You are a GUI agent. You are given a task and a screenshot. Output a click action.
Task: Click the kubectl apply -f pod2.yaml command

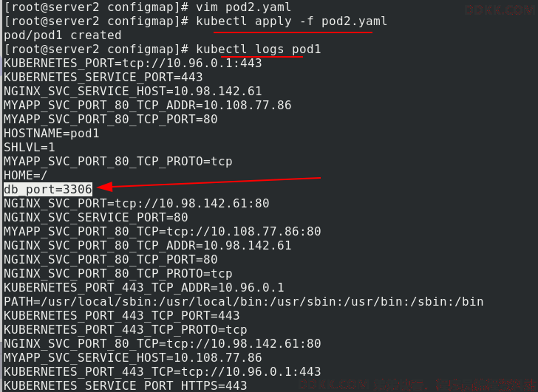point(292,21)
